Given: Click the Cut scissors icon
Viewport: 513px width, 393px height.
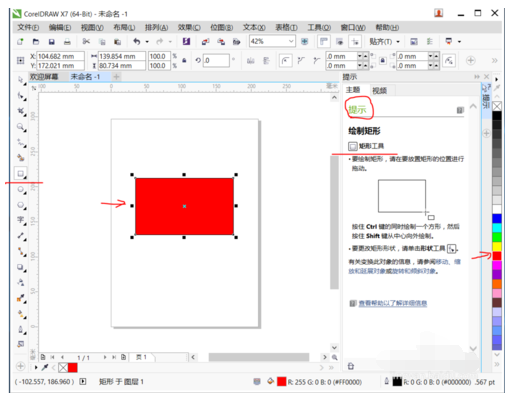Looking at the screenshot, I should (86, 42).
